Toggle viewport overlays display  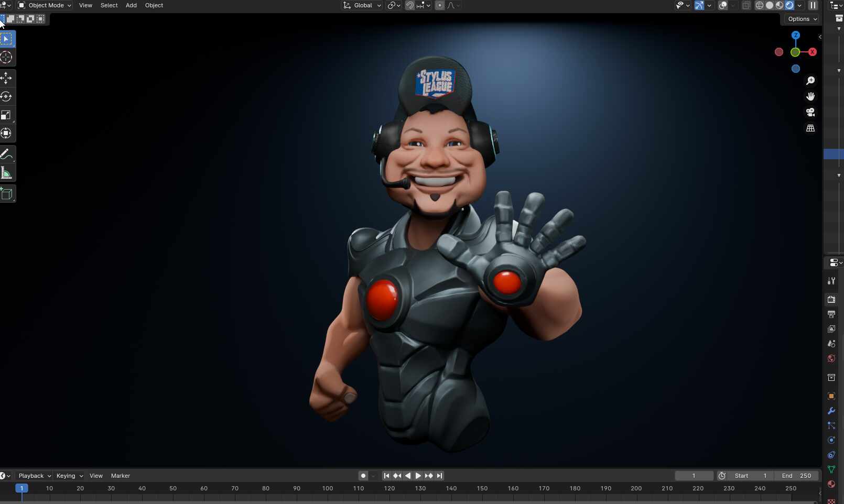coord(723,5)
